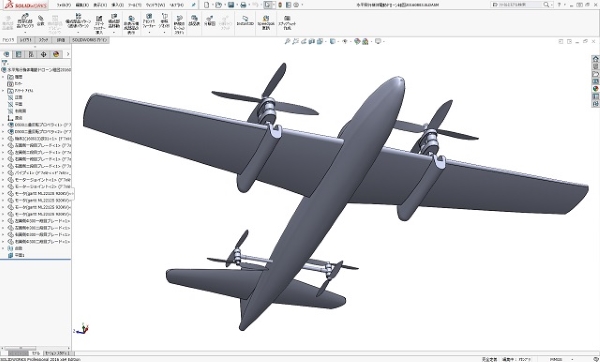Click Zoom to Fit in the heads-up view toolbar
600x362 pixels.
pos(287,41)
